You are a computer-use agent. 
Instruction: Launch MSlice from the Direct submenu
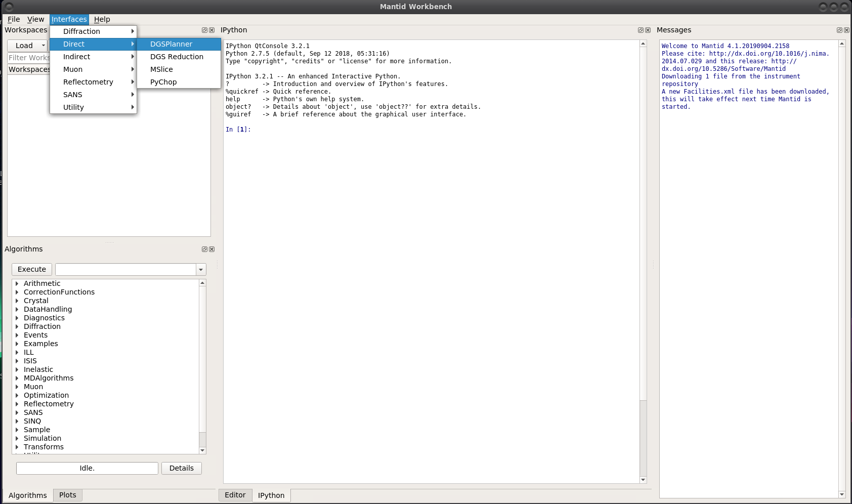point(161,69)
